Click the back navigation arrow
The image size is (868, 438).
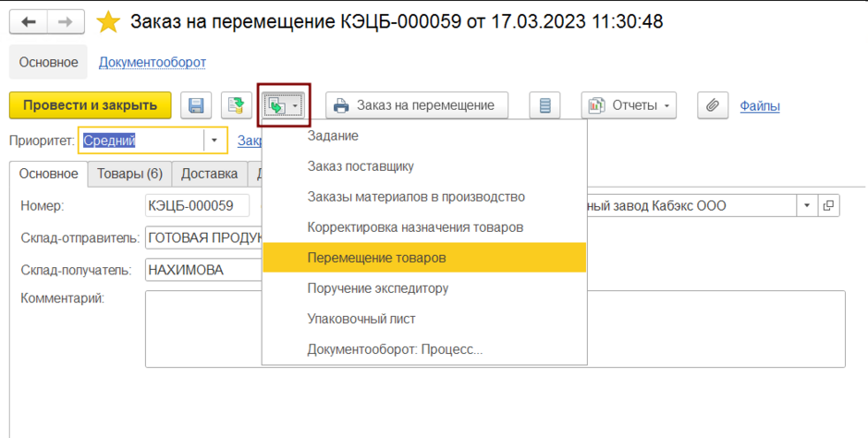pos(29,22)
